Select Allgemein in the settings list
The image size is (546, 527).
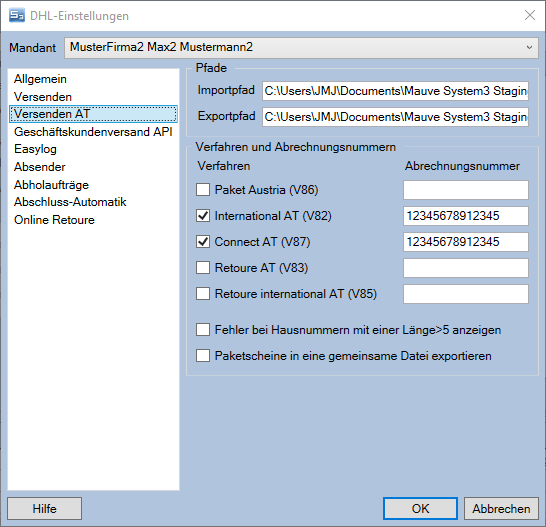point(40,79)
